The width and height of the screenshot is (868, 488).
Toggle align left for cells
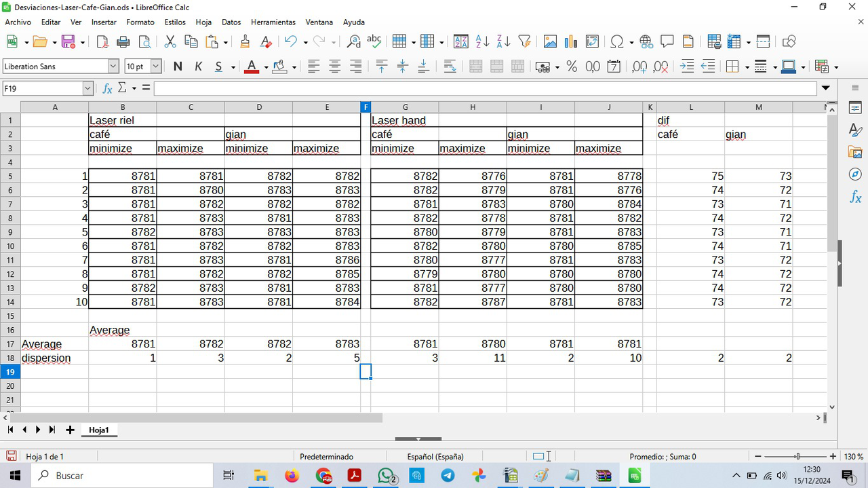point(313,67)
